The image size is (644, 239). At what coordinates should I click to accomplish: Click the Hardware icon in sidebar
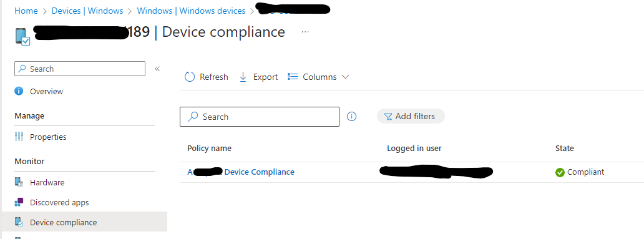pyautogui.click(x=19, y=182)
